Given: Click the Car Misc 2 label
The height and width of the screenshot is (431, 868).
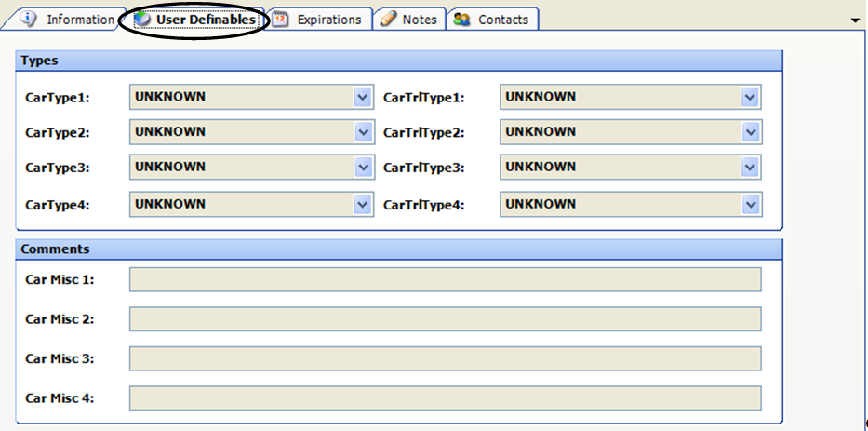Looking at the screenshot, I should [60, 319].
